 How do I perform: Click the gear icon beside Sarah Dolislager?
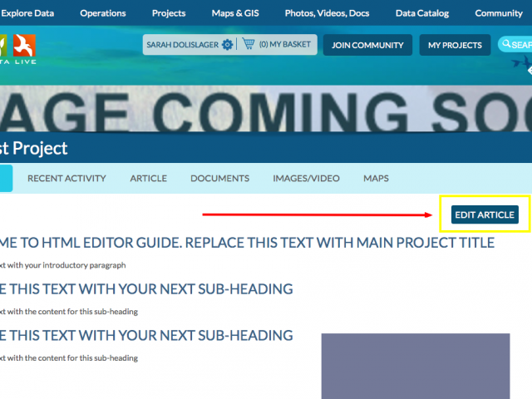[227, 44]
